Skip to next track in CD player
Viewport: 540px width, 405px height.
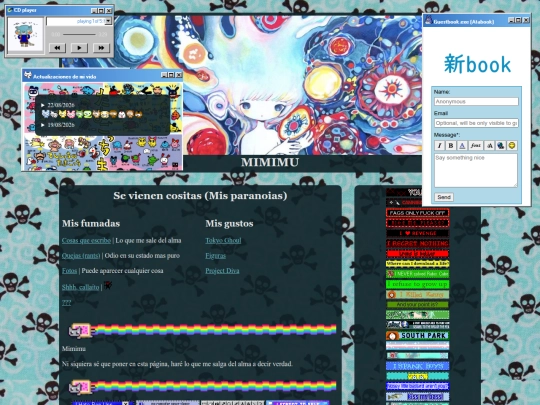(x=101, y=48)
